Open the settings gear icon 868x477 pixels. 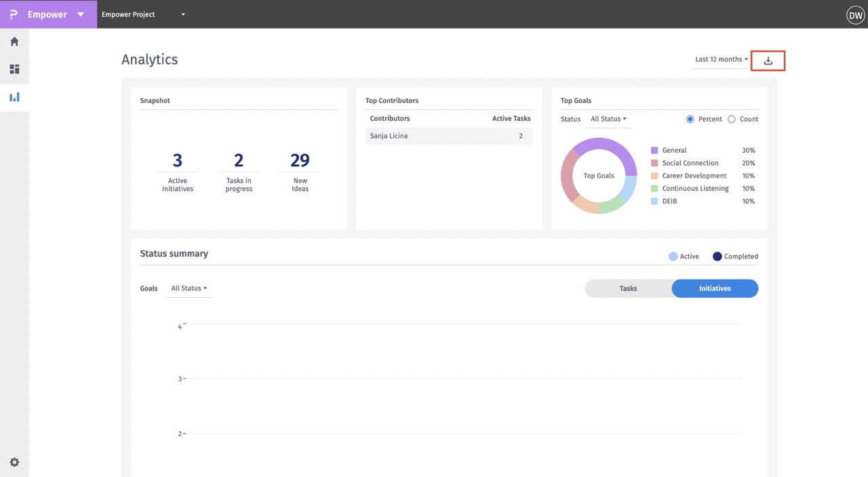tap(14, 462)
